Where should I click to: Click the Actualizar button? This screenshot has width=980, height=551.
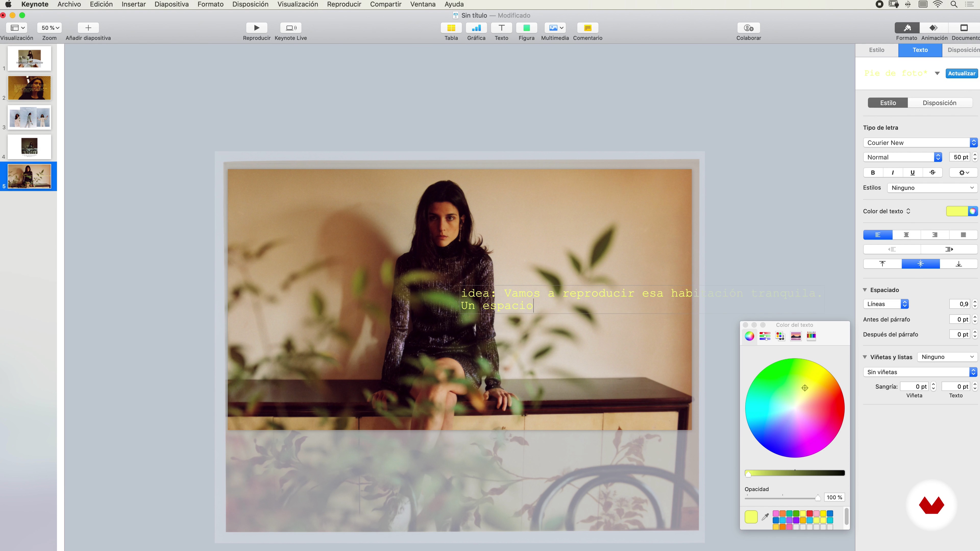click(961, 73)
